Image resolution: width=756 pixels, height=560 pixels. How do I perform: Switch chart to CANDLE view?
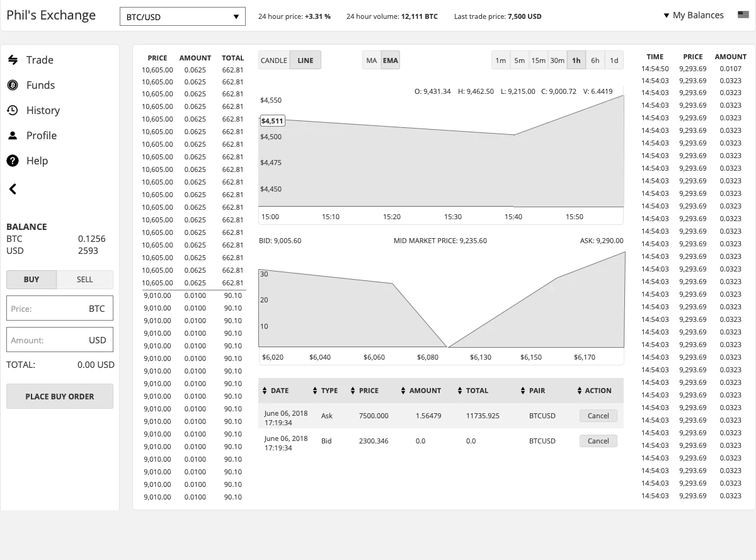(274, 60)
